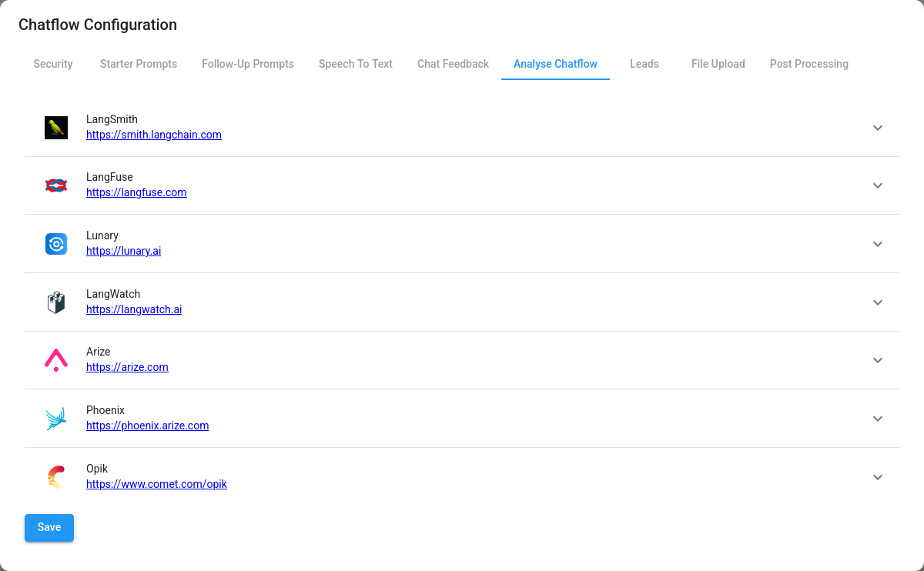The image size is (924, 571).
Task: Click the LangSmith provider row
Action: (462, 127)
